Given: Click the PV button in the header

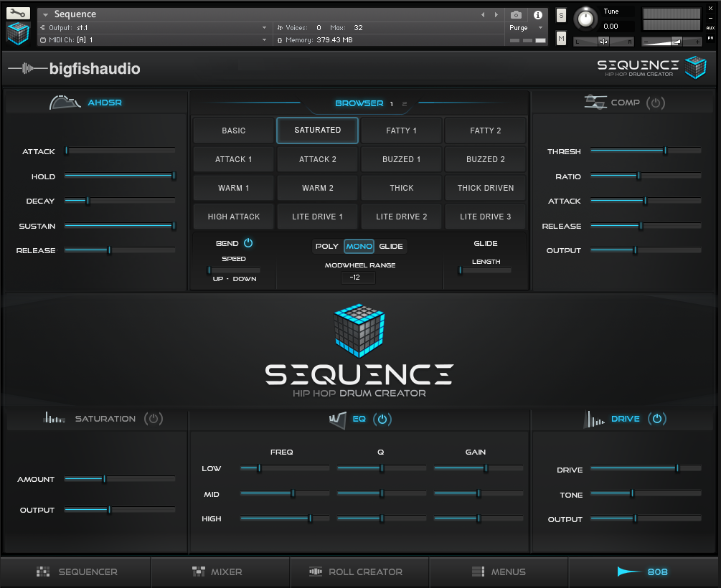Looking at the screenshot, I should (x=710, y=38).
